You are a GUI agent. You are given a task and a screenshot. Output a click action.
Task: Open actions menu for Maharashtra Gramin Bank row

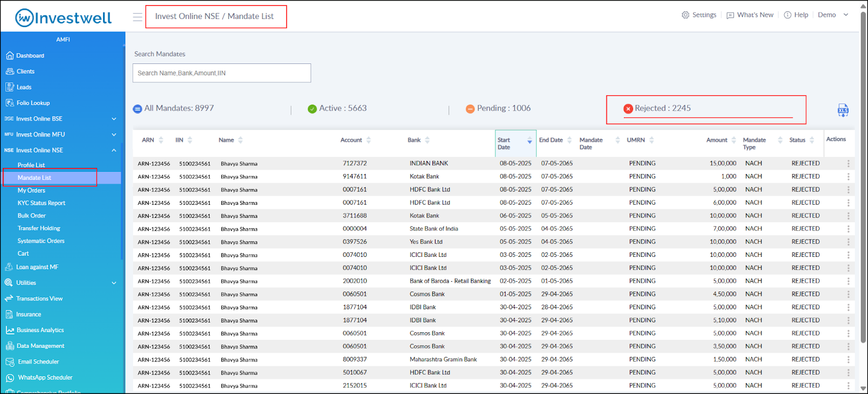(848, 359)
